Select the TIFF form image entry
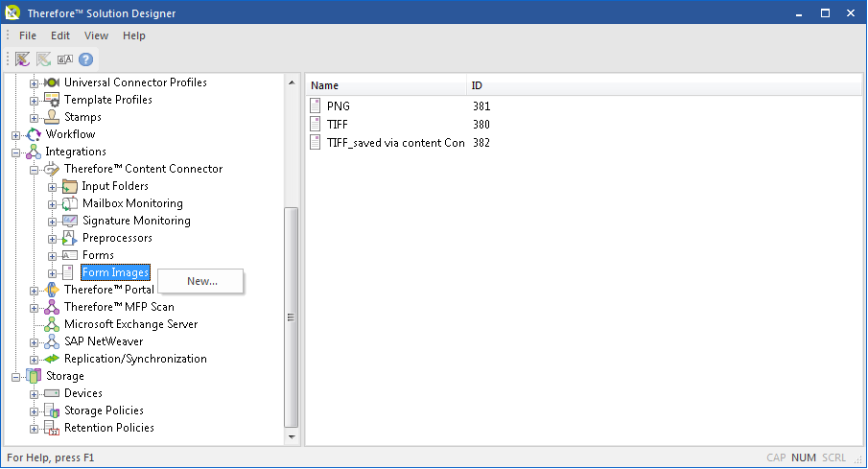Viewport: 868px width, 469px height. [x=337, y=125]
